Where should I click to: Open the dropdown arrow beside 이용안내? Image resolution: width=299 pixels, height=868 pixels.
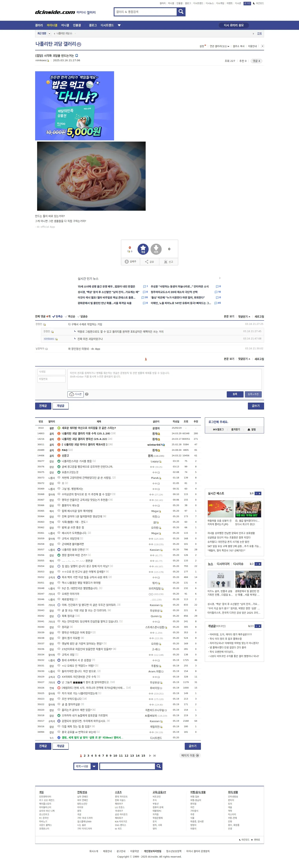[x=262, y=46]
